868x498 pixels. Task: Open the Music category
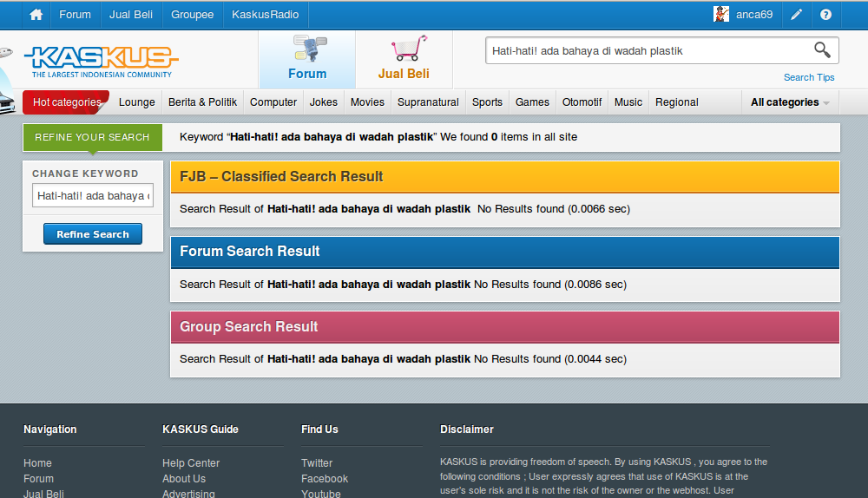click(628, 102)
